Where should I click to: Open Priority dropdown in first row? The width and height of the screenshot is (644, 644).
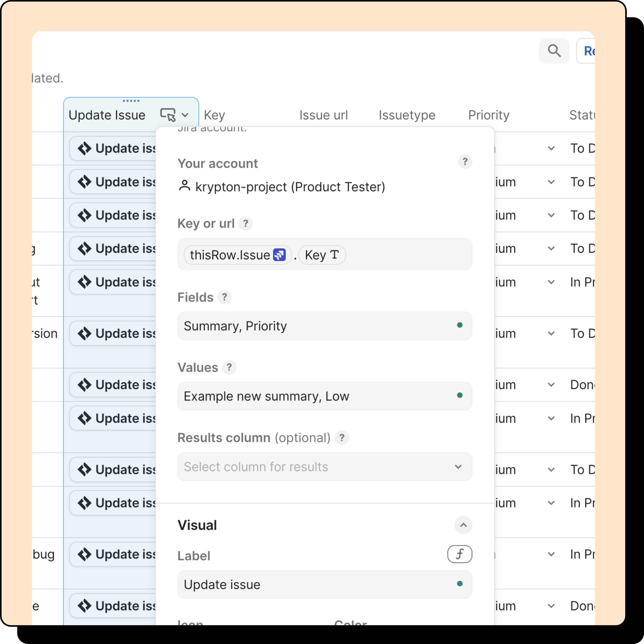[x=551, y=148]
